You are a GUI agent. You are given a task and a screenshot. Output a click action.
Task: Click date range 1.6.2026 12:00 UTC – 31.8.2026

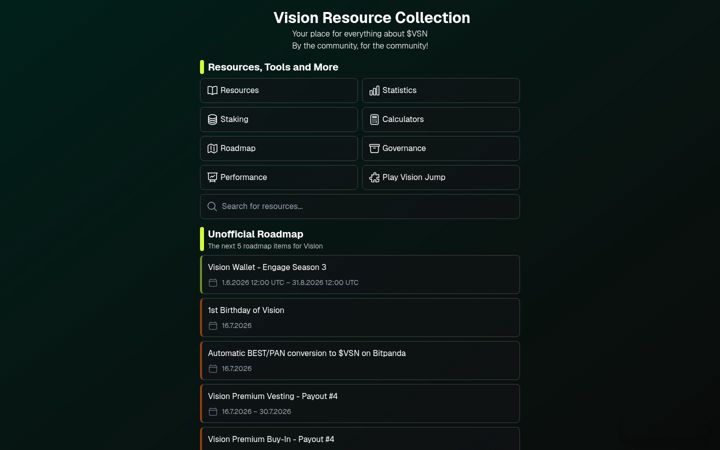[290, 283]
